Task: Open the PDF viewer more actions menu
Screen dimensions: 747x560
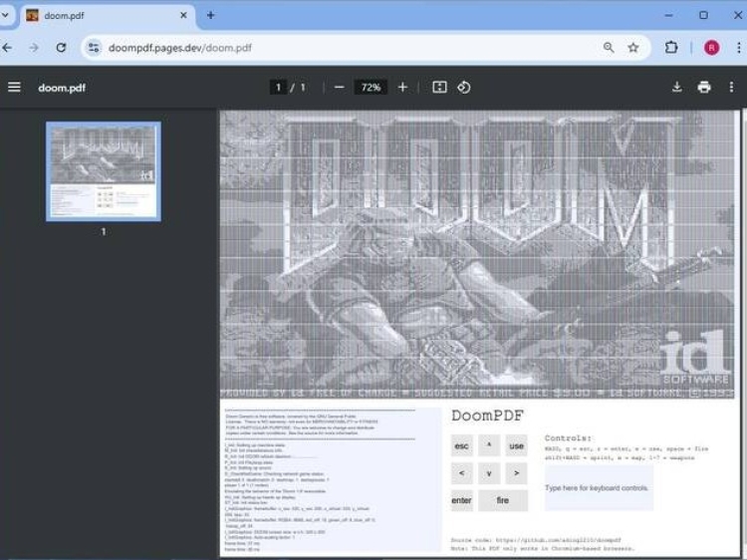Action: (731, 88)
